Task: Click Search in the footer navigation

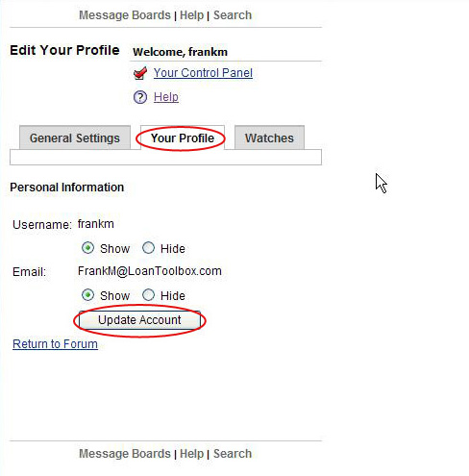Action: pos(233,454)
